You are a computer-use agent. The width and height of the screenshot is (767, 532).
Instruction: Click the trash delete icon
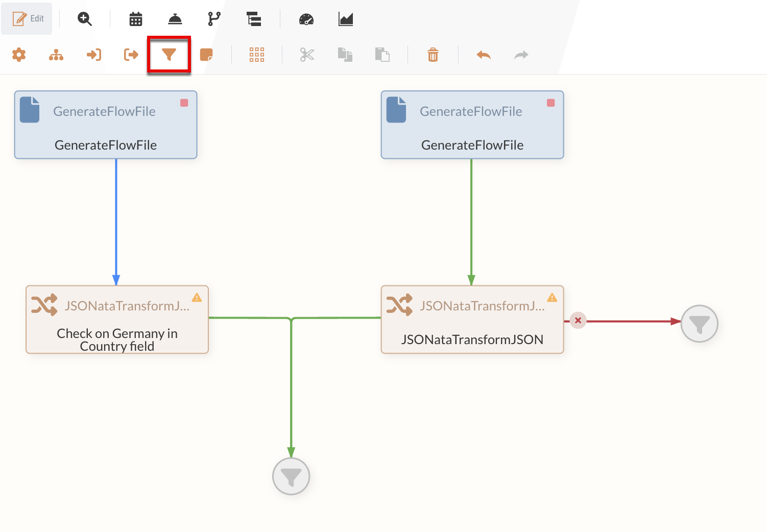point(433,55)
